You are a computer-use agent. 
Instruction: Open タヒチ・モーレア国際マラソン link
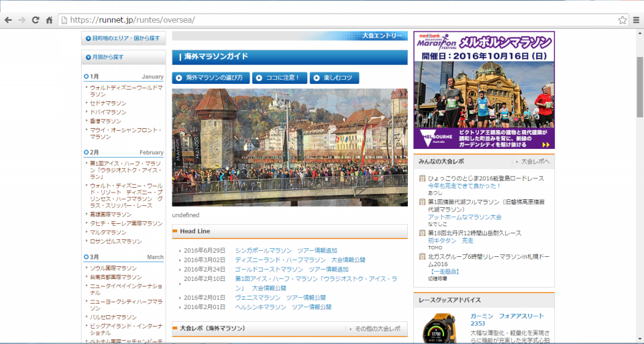pyautogui.click(x=126, y=224)
